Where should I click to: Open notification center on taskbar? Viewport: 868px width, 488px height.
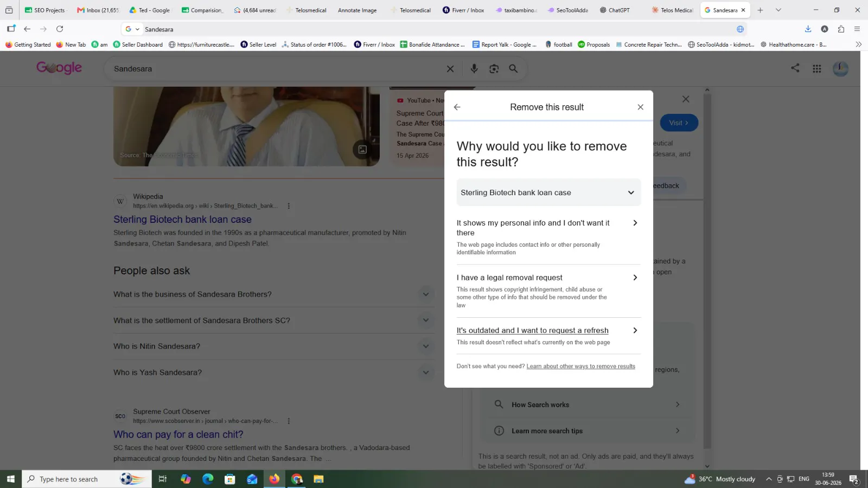pos(854,479)
